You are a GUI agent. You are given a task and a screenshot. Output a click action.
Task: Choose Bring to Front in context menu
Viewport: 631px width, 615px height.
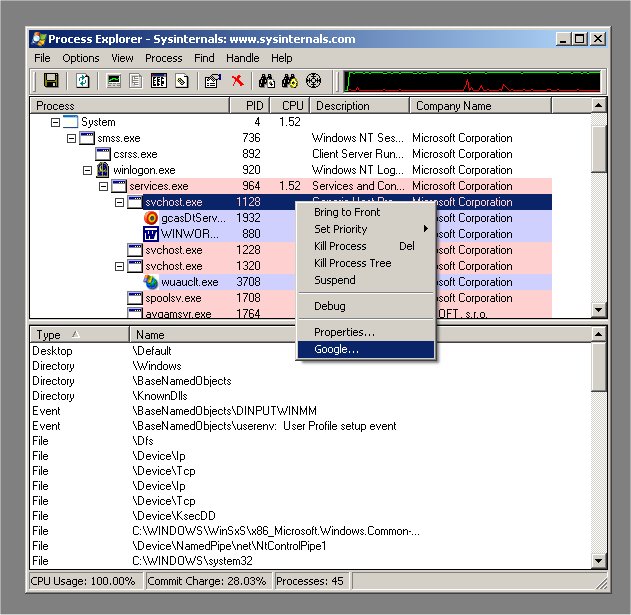pos(366,212)
